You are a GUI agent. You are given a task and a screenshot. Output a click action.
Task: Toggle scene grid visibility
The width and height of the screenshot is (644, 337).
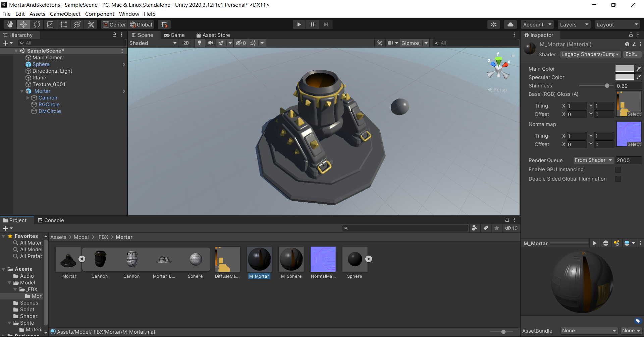253,43
